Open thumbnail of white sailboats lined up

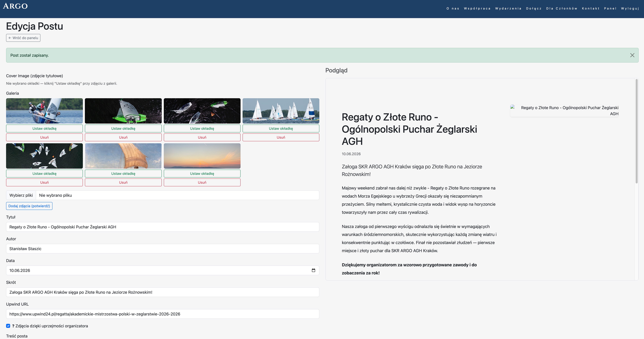281,111
